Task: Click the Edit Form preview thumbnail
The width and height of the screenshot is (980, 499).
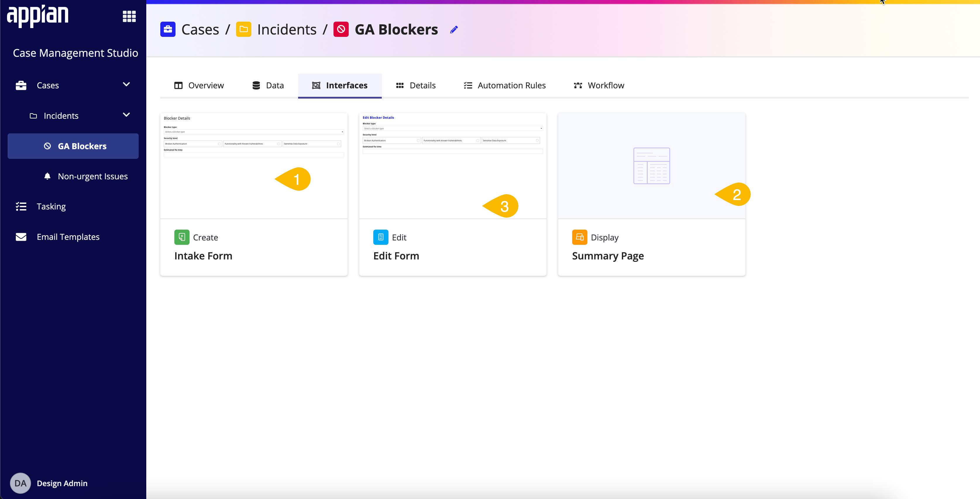Action: click(453, 166)
